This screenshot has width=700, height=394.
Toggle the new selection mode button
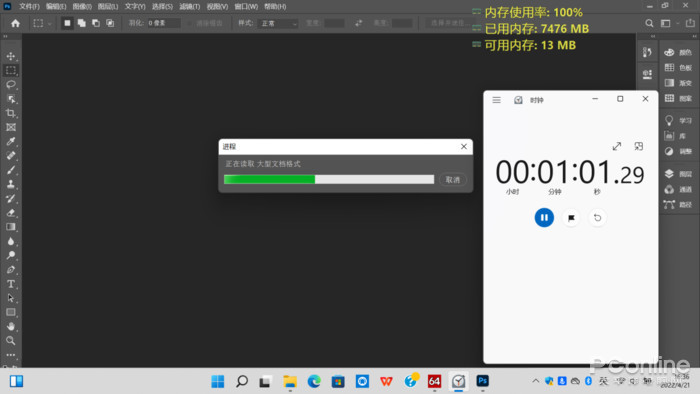pyautogui.click(x=67, y=23)
